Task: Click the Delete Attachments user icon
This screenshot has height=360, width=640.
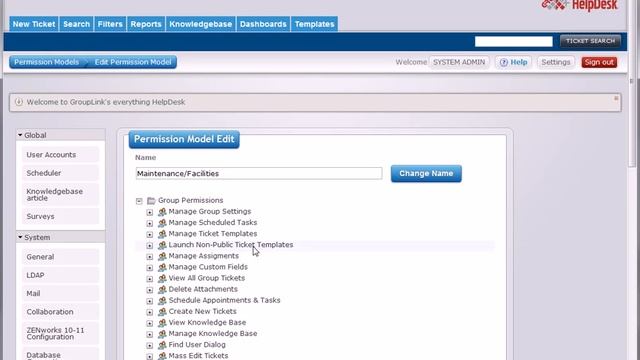Action: coord(162,289)
